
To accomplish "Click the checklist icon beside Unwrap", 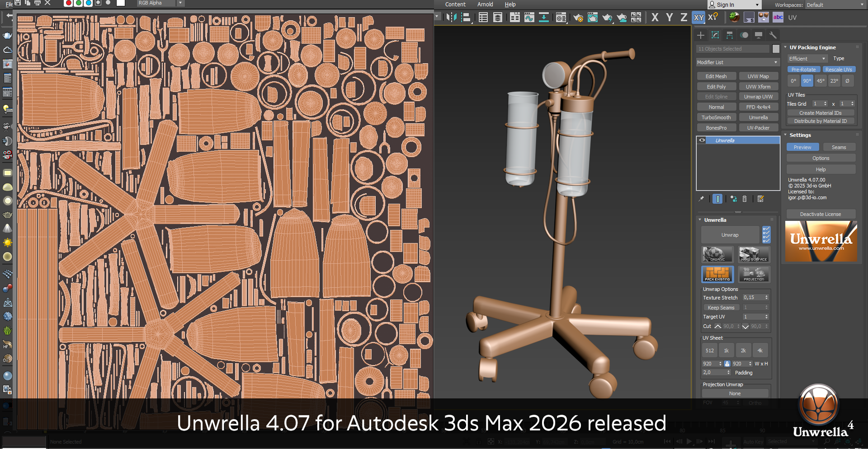I will coord(766,235).
